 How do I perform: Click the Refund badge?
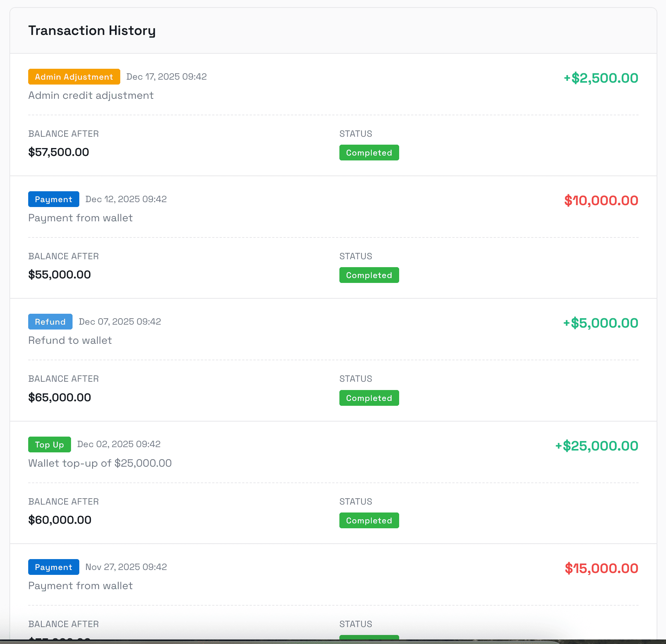(50, 322)
